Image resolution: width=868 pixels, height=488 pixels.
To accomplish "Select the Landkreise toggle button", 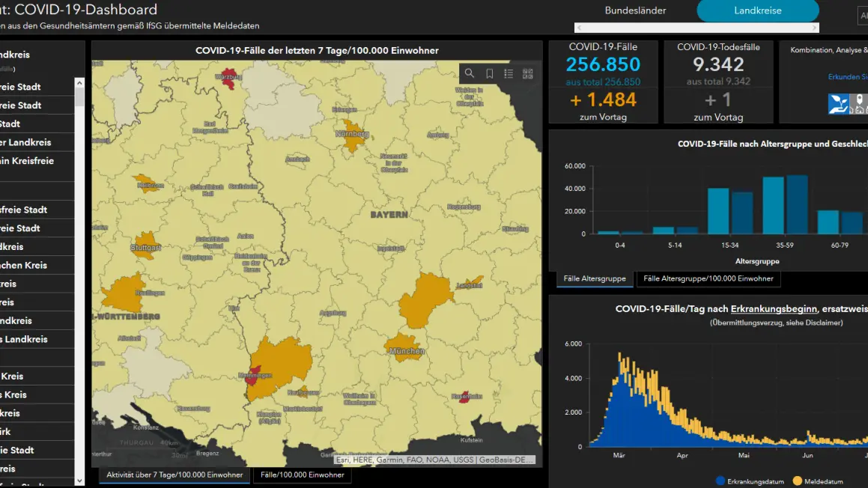I will click(757, 10).
